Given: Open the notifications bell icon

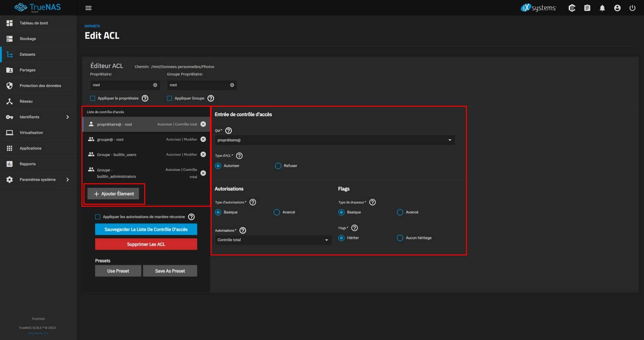Looking at the screenshot, I should click(602, 8).
